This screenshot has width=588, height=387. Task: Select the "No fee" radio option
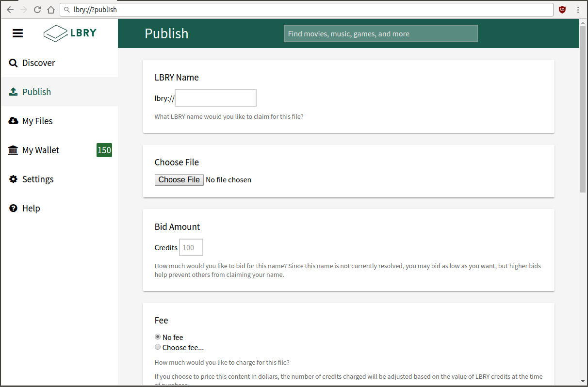158,337
